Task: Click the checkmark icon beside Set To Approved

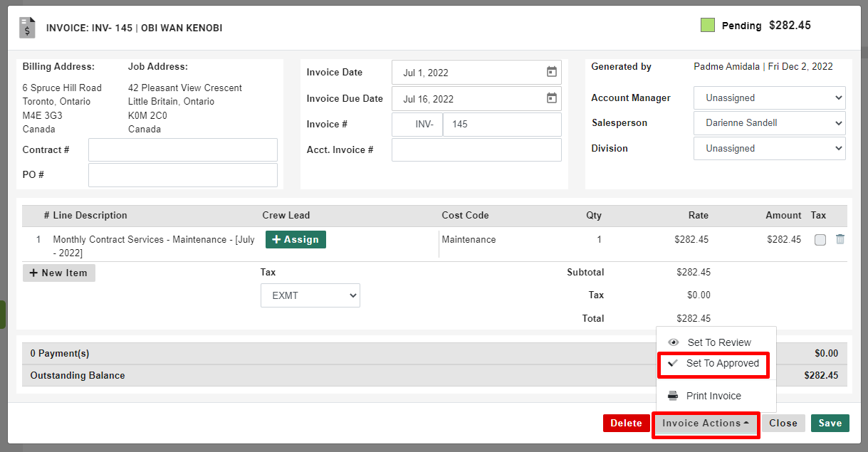Action: [x=672, y=363]
